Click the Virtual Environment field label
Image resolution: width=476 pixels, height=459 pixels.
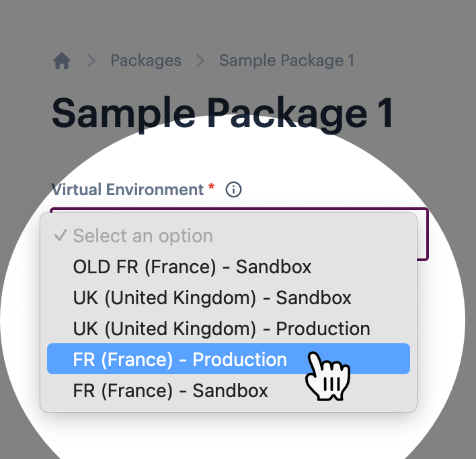[x=127, y=190]
